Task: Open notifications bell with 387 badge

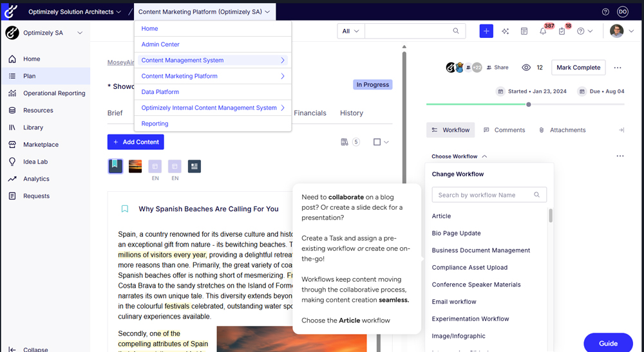Action: tap(543, 31)
